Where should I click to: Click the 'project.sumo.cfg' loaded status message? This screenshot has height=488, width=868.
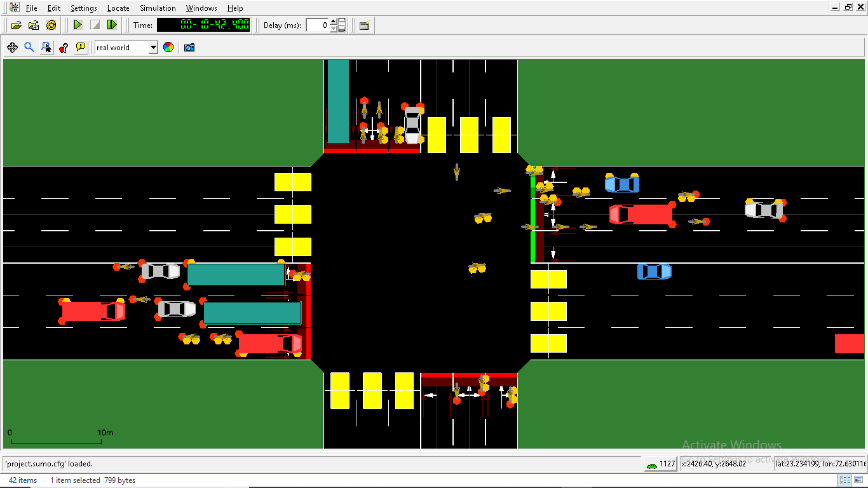point(49,464)
